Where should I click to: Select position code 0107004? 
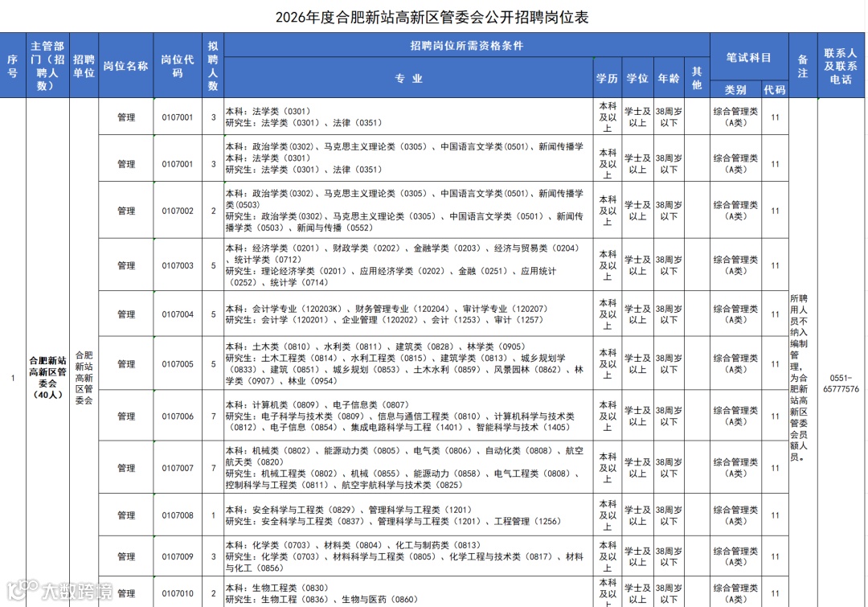(x=178, y=314)
